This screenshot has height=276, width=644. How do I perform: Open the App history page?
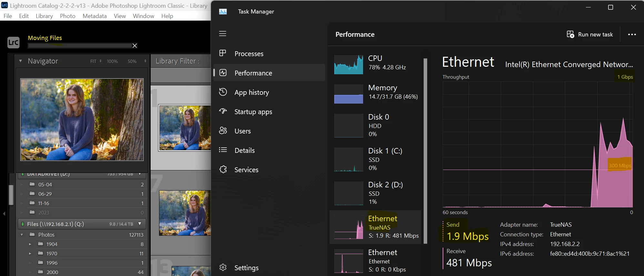coord(269,92)
